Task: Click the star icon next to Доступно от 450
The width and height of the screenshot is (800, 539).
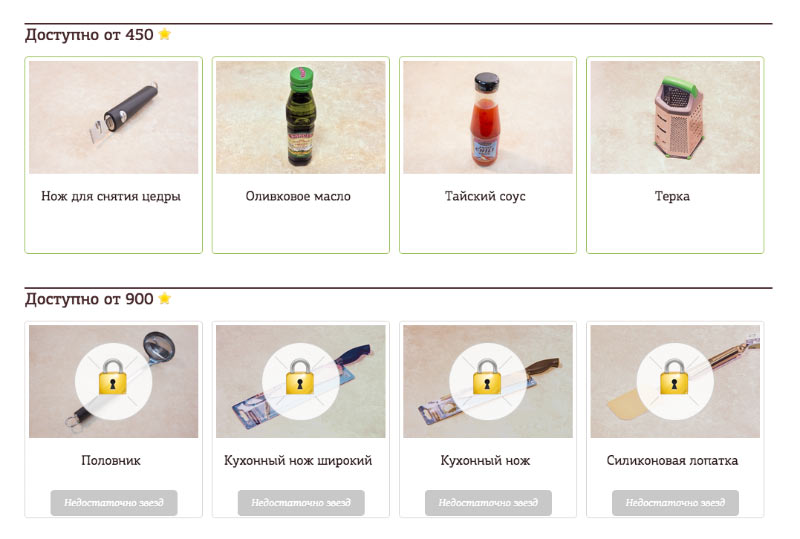Action: point(165,34)
